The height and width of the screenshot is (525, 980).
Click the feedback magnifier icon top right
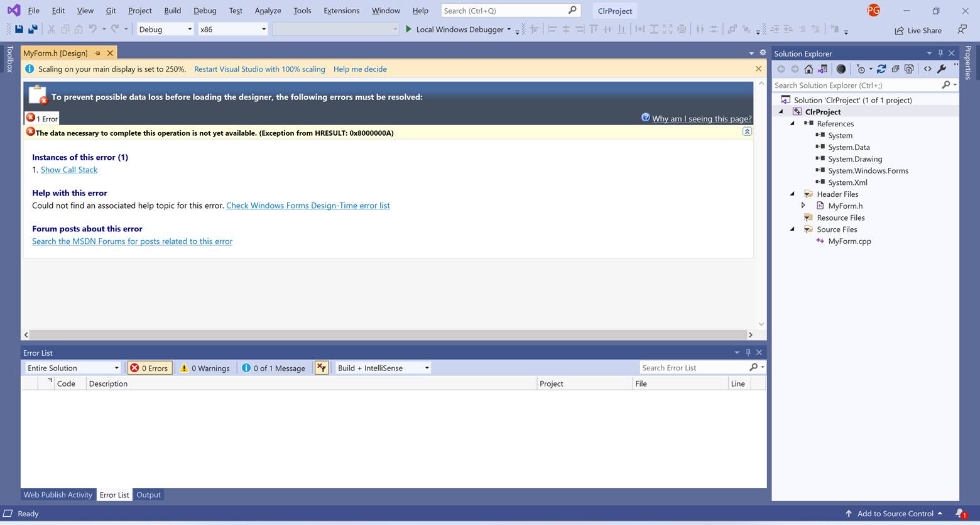pos(962,30)
